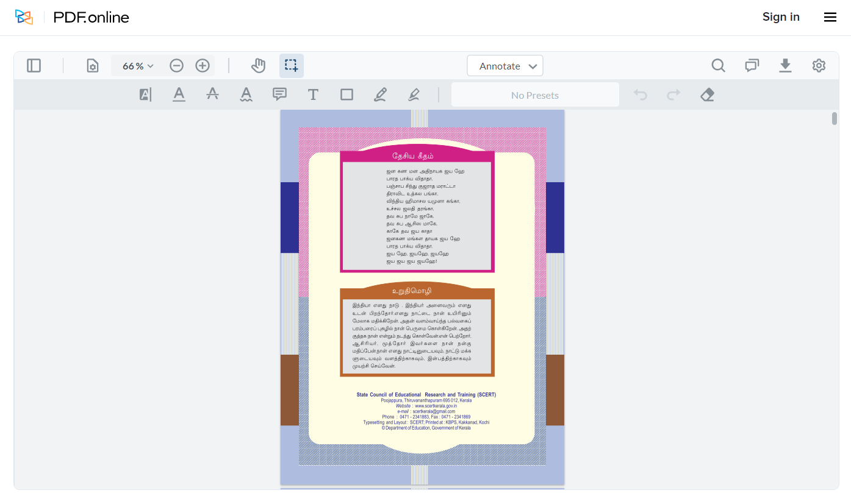The image size is (851, 504).
Task: Select the Pan hand tool
Action: coord(259,66)
